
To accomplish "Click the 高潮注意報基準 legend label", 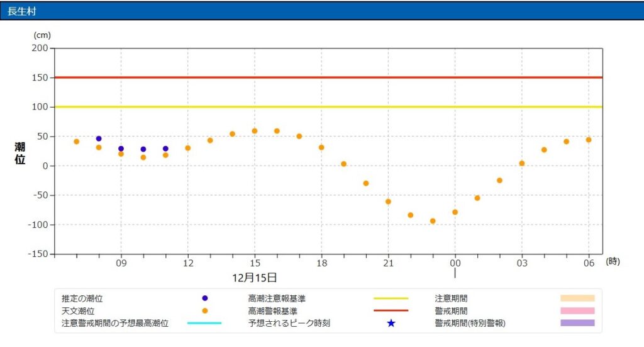I will coord(277,299).
